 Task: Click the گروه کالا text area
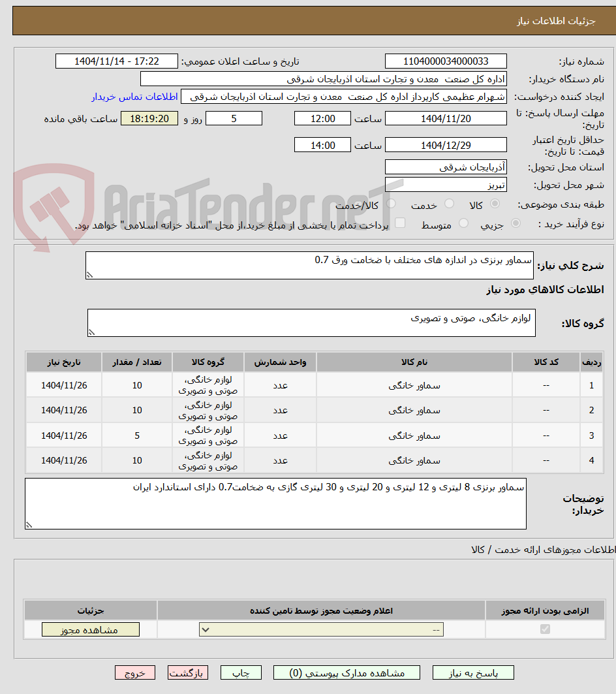click(311, 323)
